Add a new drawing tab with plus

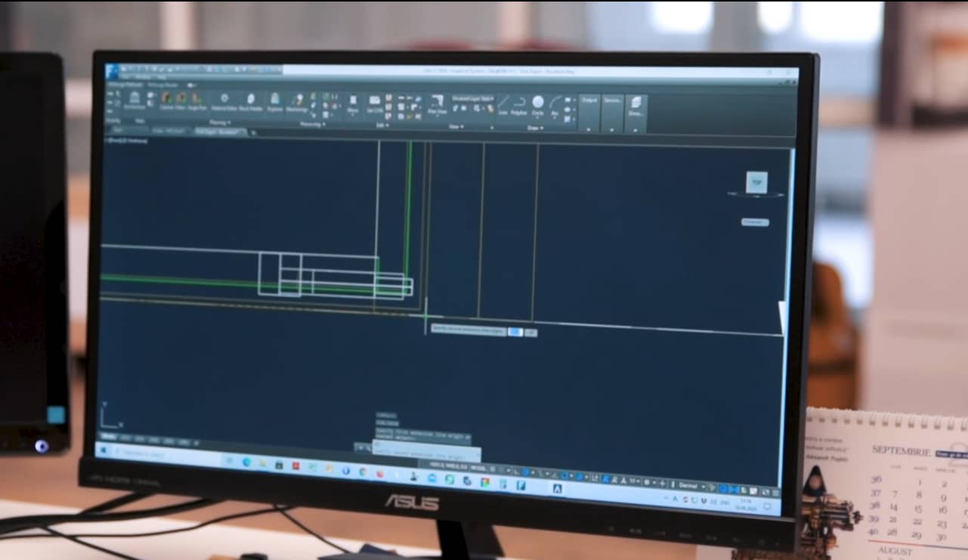254,133
